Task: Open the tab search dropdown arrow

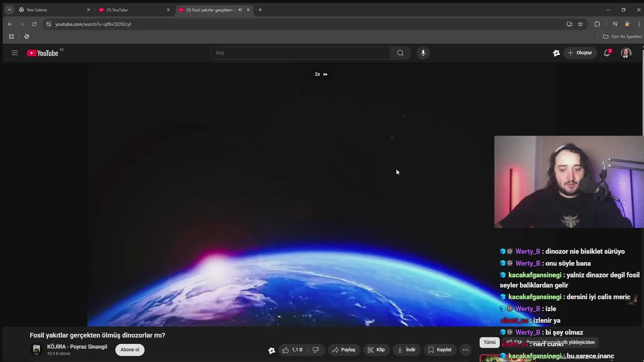Action: tap(9, 10)
